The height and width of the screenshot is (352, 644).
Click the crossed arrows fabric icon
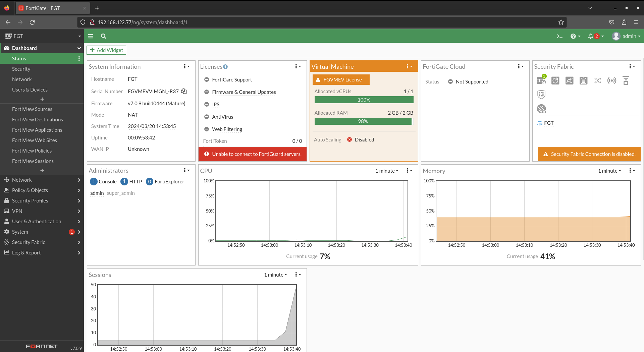598,80
